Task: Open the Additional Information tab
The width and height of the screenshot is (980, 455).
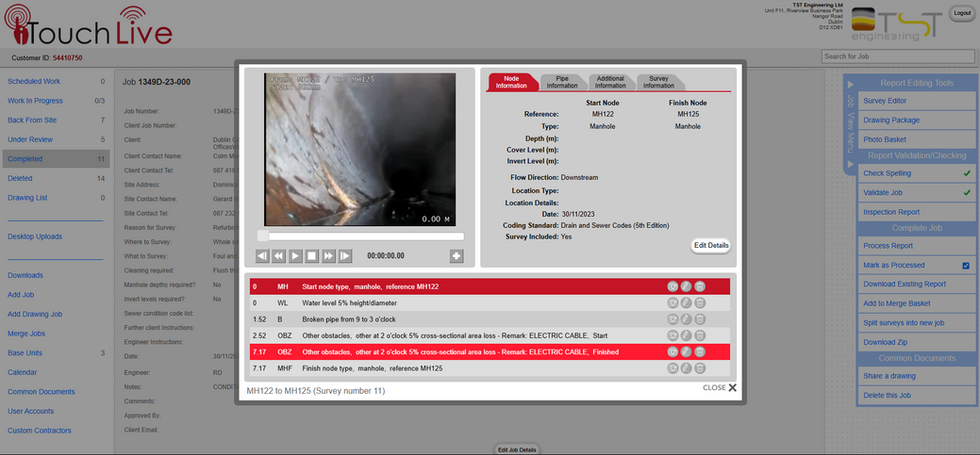Action: [611, 82]
